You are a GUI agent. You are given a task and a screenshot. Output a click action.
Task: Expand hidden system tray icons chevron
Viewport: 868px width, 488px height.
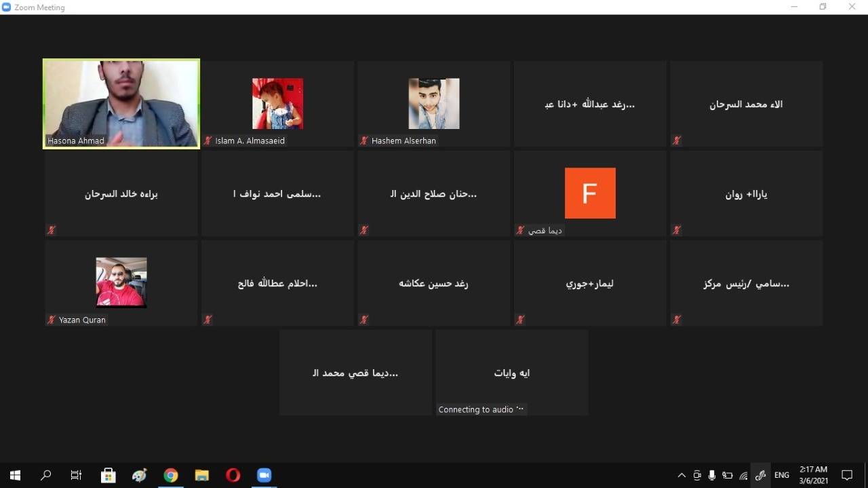point(682,475)
